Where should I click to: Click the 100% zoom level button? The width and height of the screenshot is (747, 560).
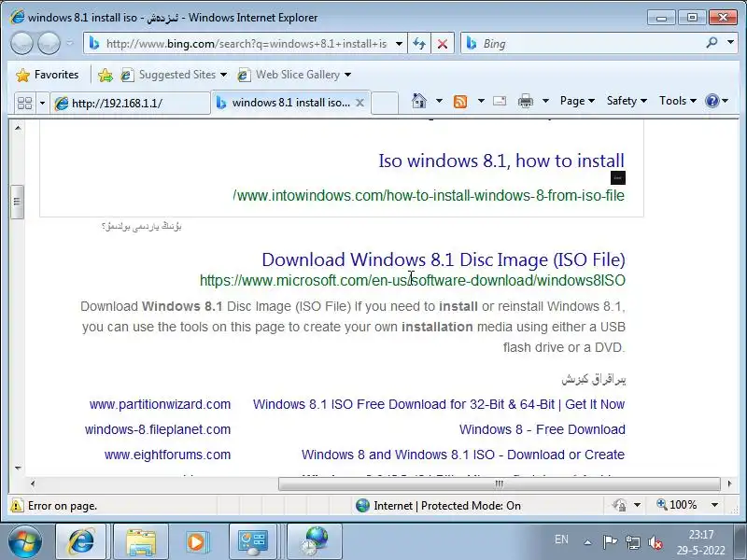pyautogui.click(x=676, y=505)
